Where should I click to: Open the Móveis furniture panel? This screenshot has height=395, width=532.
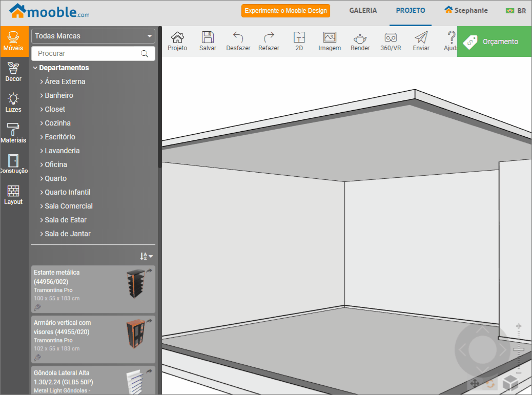coord(13,41)
